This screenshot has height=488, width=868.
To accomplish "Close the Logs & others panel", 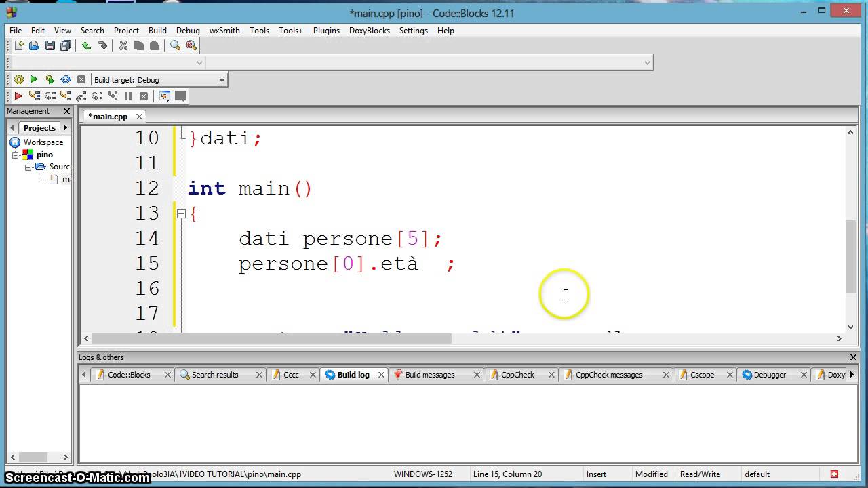I will coord(853,357).
